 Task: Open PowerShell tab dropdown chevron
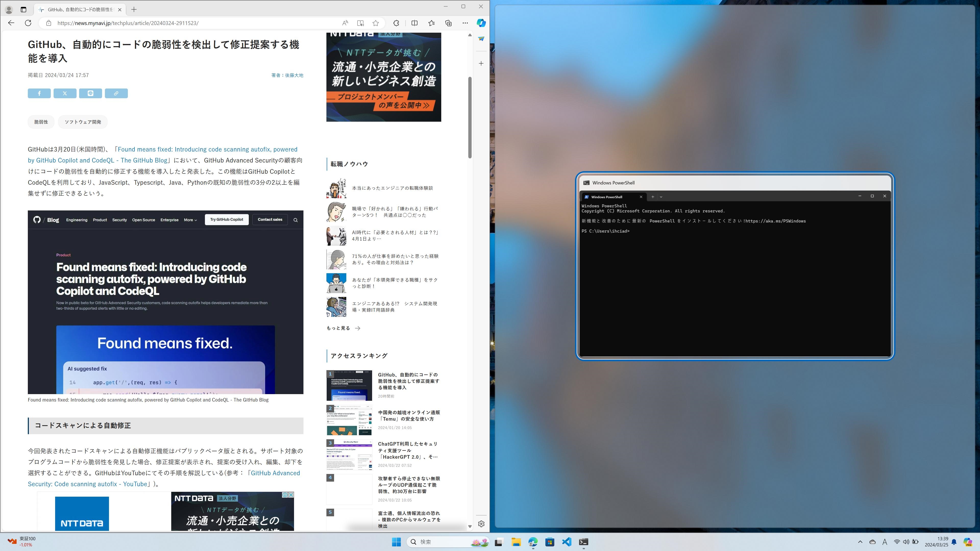661,197
